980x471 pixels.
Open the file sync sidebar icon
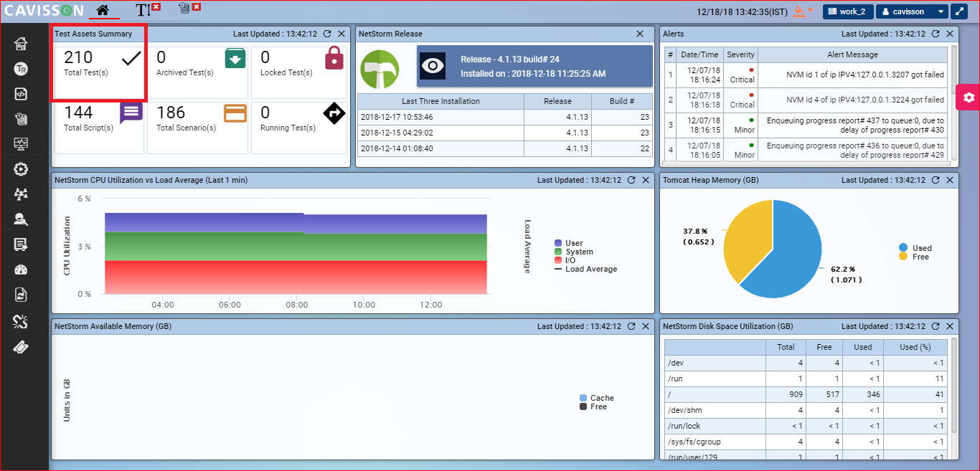(x=21, y=295)
